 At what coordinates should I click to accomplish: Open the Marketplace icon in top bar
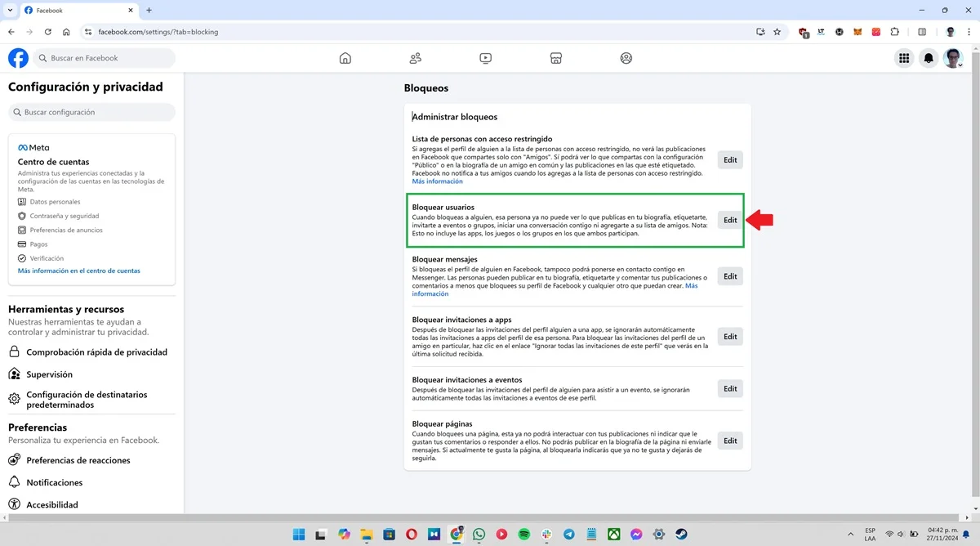tap(556, 58)
